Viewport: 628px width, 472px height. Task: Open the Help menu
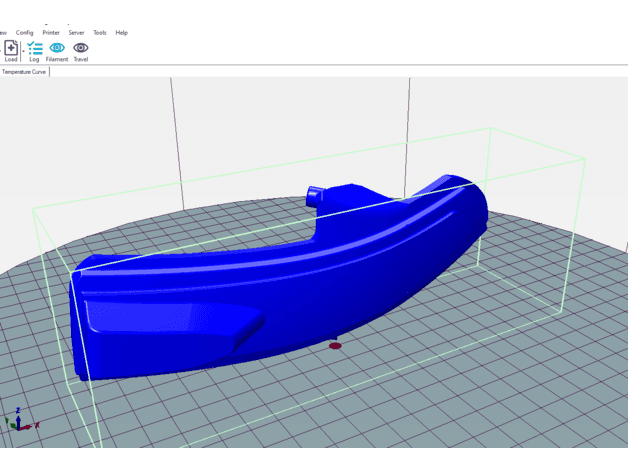121,33
